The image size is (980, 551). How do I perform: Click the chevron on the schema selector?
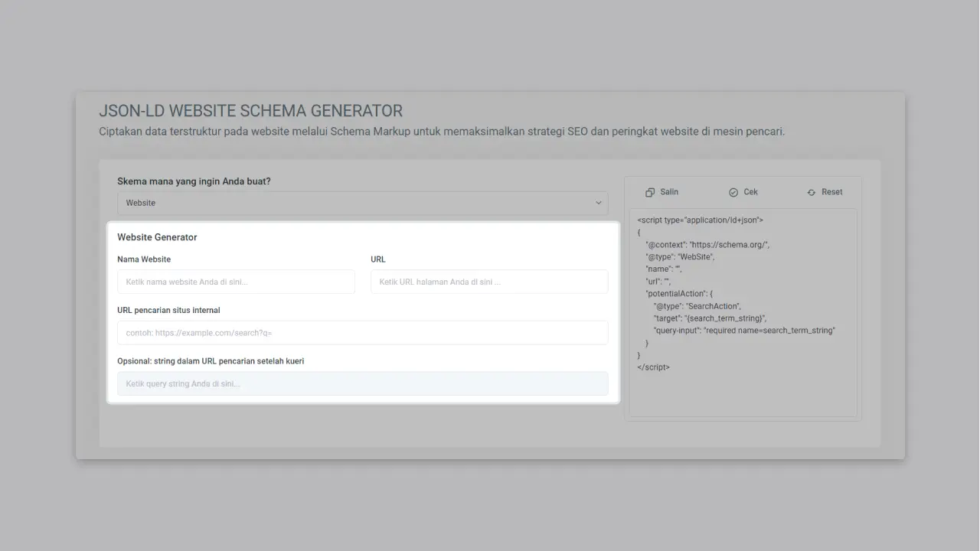599,203
